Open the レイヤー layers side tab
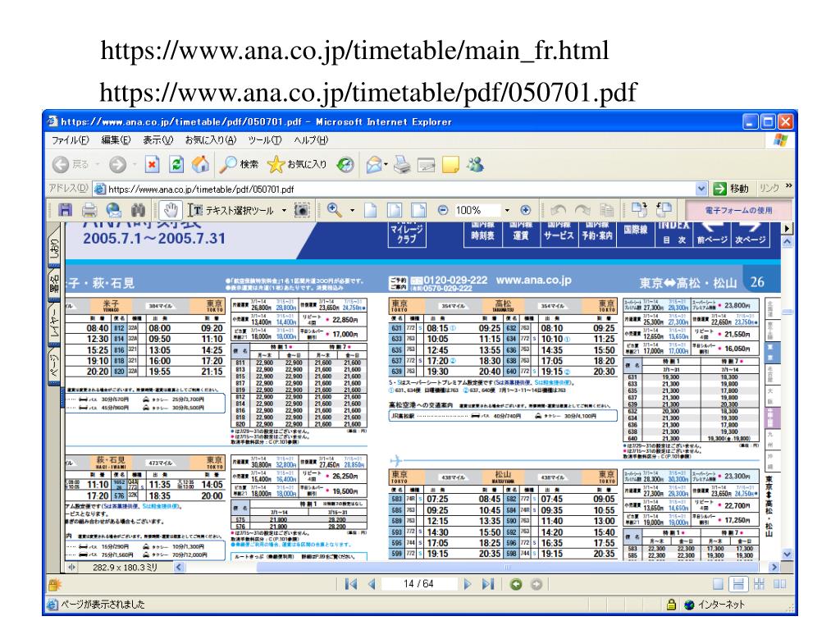 (x=55, y=324)
